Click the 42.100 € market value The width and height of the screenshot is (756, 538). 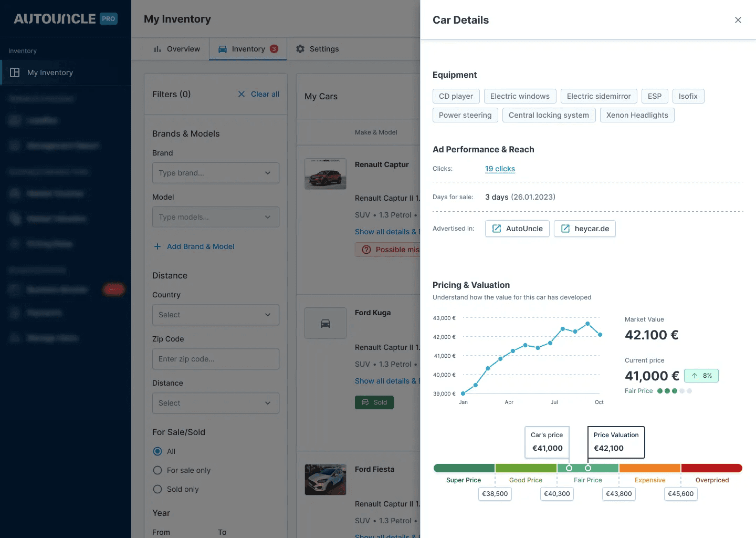(x=652, y=335)
